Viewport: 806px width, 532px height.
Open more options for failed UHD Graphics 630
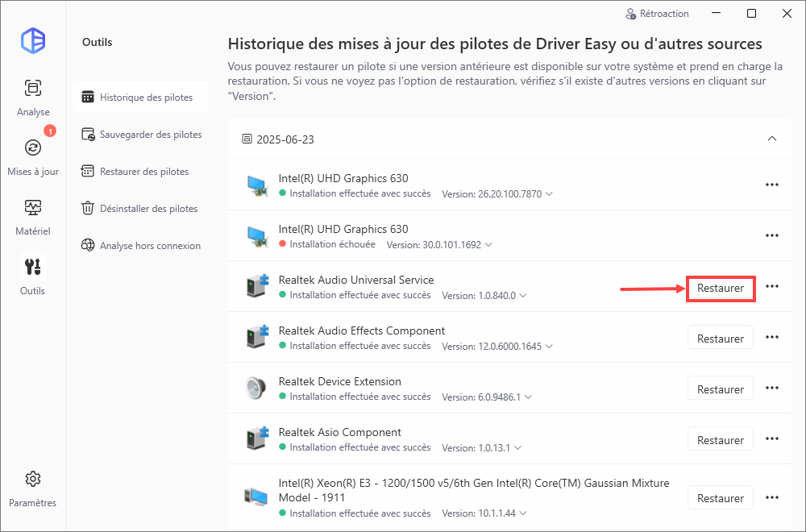[772, 235]
